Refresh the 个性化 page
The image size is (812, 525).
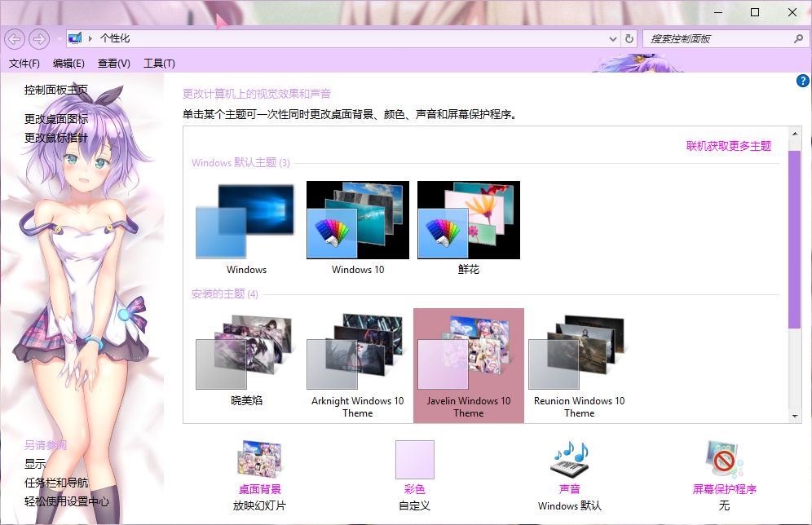coord(629,39)
